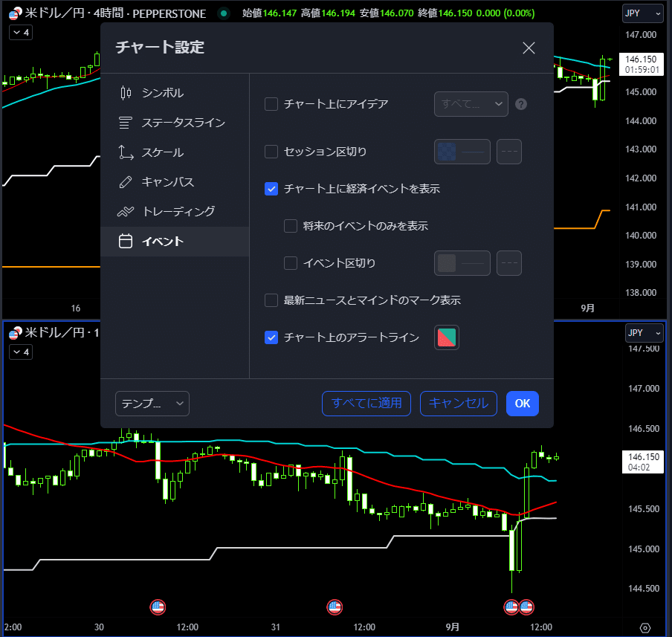Image resolution: width=672 pixels, height=637 pixels.
Task: Open the US economic event marker near 30
Action: coord(158,607)
